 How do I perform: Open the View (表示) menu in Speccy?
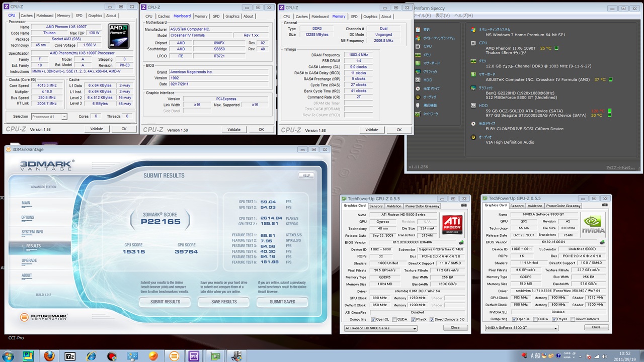click(442, 16)
